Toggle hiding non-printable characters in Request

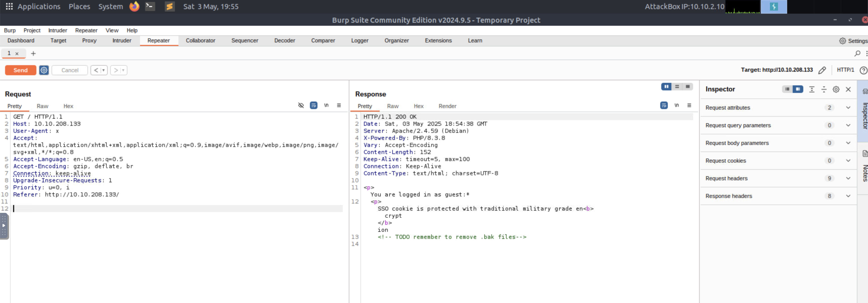tap(301, 105)
